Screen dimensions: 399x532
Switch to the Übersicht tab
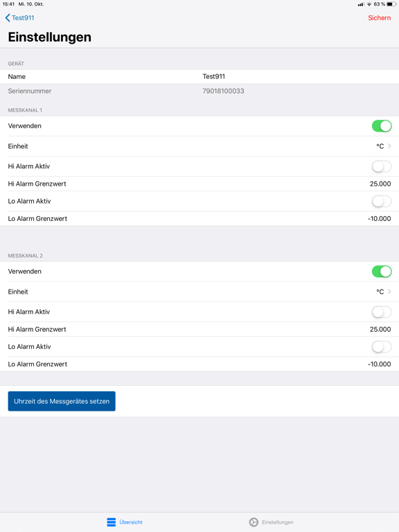[x=125, y=522]
